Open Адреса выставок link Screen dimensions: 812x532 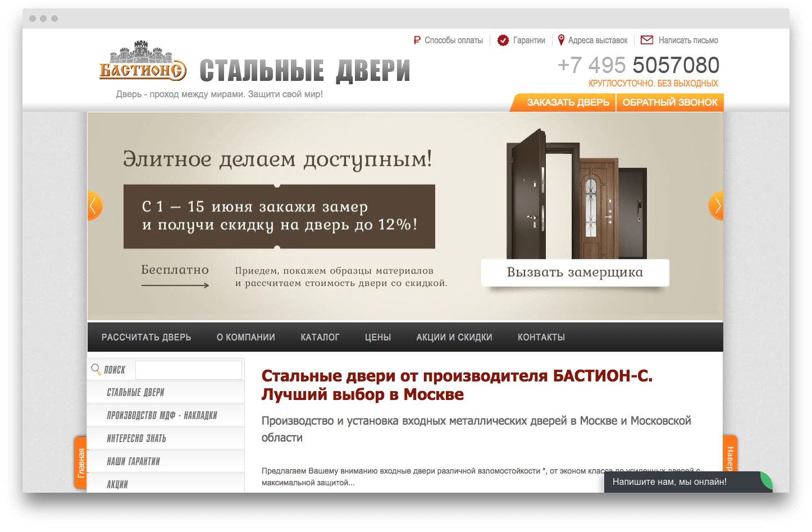pyautogui.click(x=597, y=40)
